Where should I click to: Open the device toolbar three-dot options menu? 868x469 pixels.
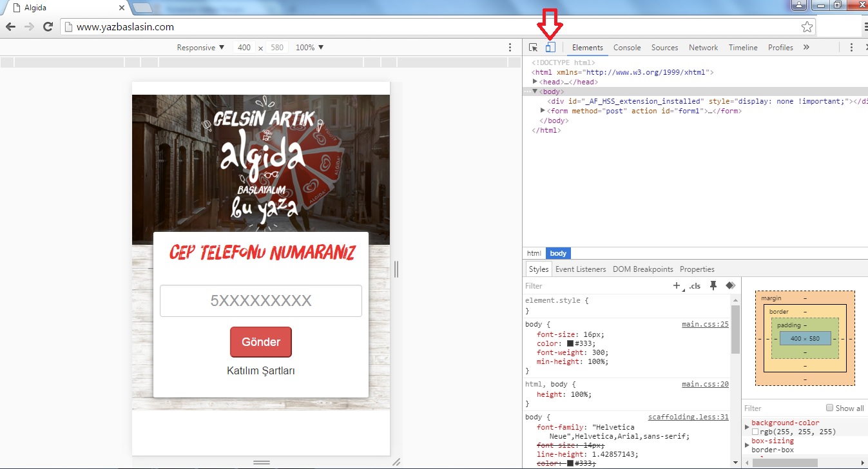[510, 48]
